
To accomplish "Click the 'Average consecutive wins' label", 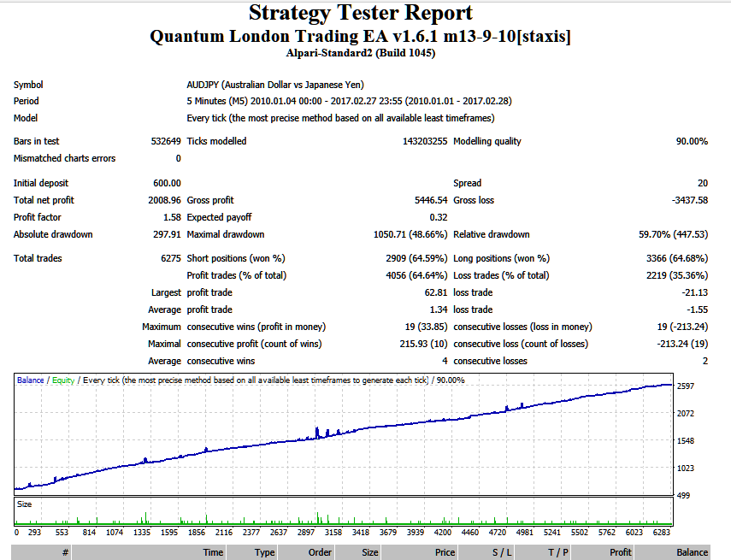I will 202,362.
